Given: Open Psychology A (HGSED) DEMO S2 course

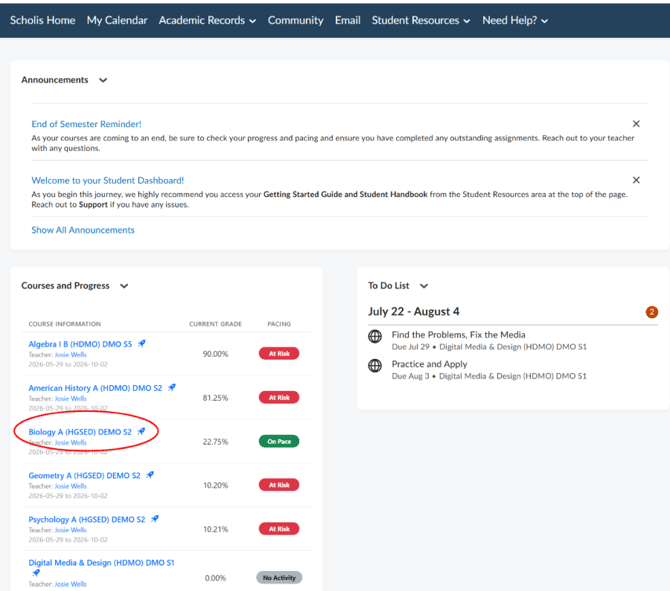Looking at the screenshot, I should (x=87, y=520).
